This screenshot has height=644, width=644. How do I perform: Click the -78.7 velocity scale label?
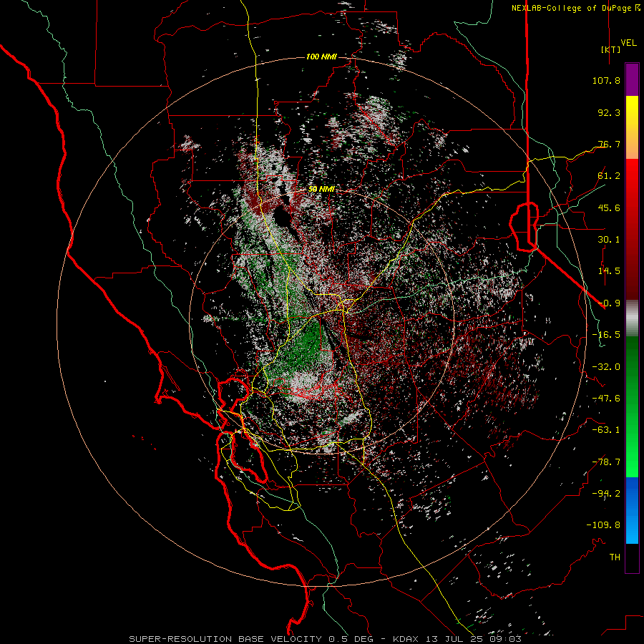pos(606,462)
